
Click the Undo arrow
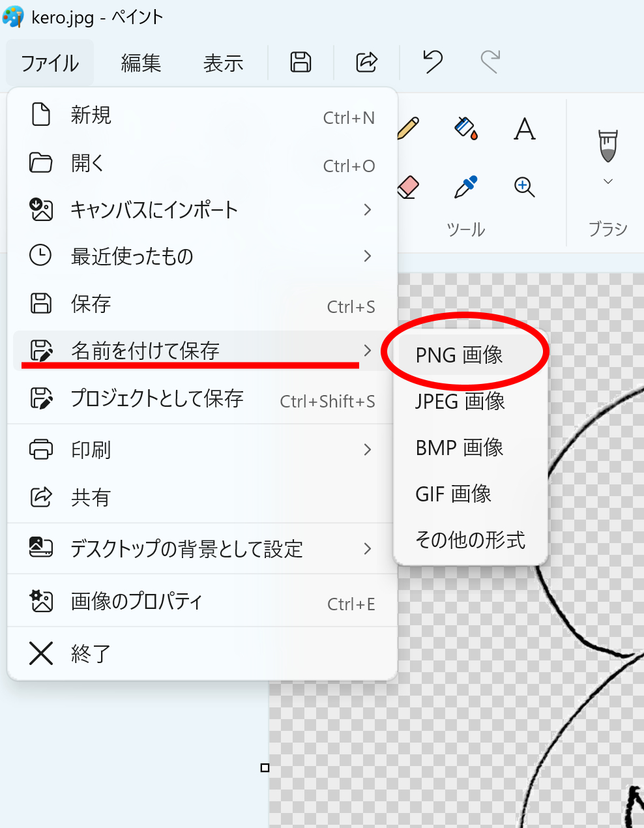(x=432, y=63)
